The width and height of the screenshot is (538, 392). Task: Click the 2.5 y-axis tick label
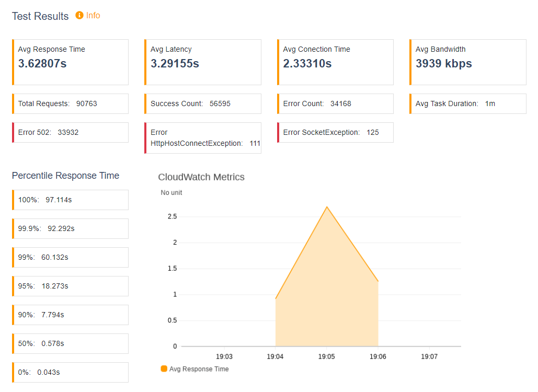click(x=172, y=216)
